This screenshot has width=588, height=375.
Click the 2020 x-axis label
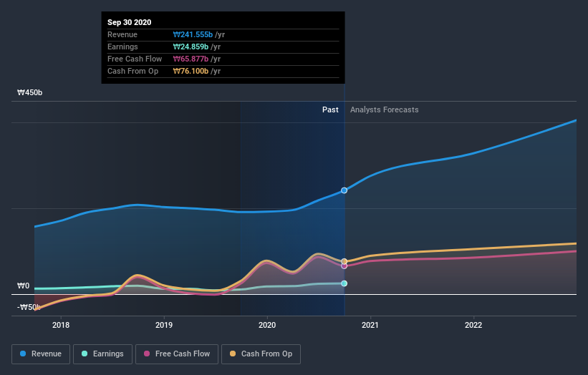click(267, 325)
